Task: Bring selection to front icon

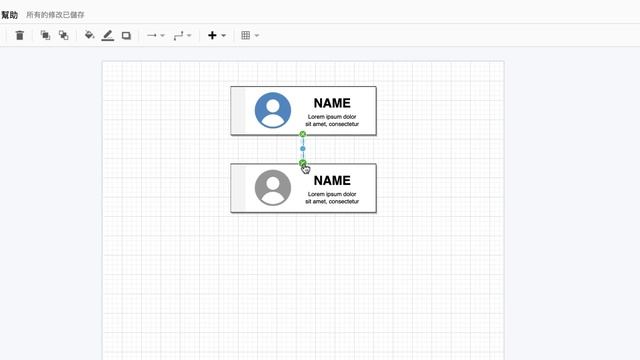Action: coord(45,36)
